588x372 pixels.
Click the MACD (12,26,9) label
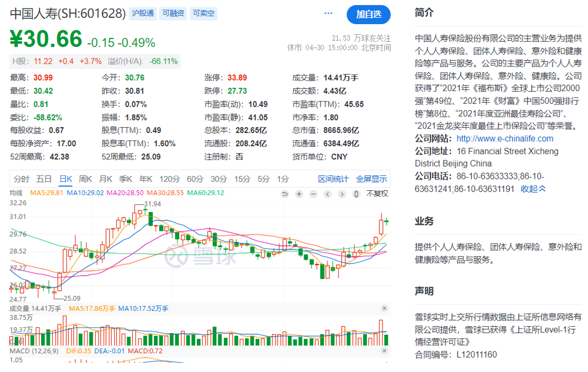34,351
